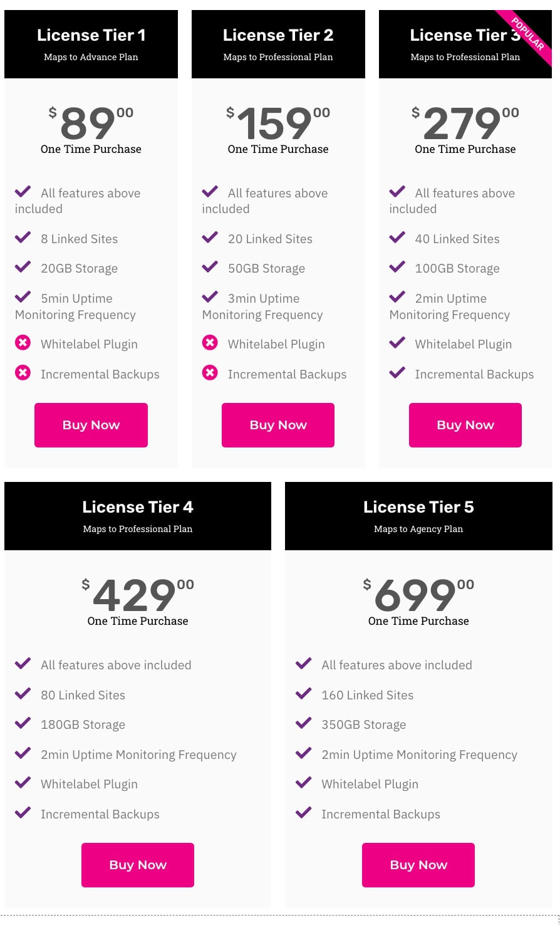Click checkmark next to Tier 3 Whitelabel Plugin
The image size is (560, 925).
pyautogui.click(x=397, y=343)
